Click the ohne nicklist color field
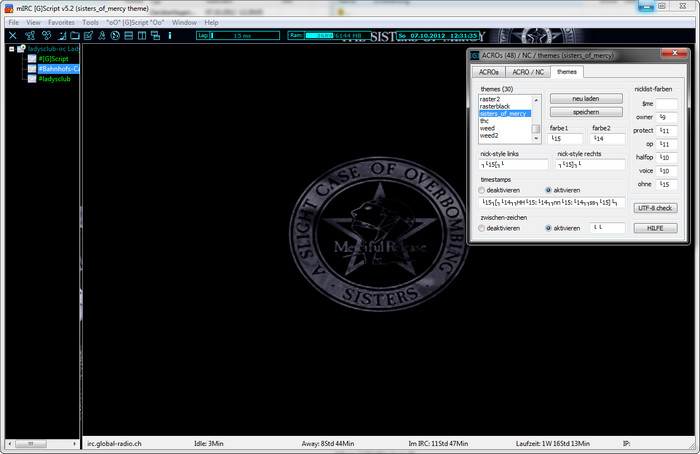700x454 pixels. coord(667,184)
